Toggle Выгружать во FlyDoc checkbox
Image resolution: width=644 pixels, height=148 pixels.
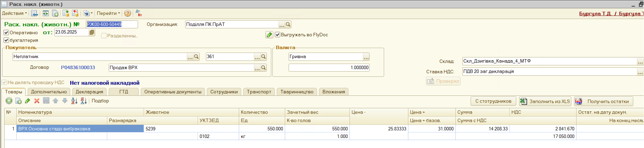pos(277,35)
